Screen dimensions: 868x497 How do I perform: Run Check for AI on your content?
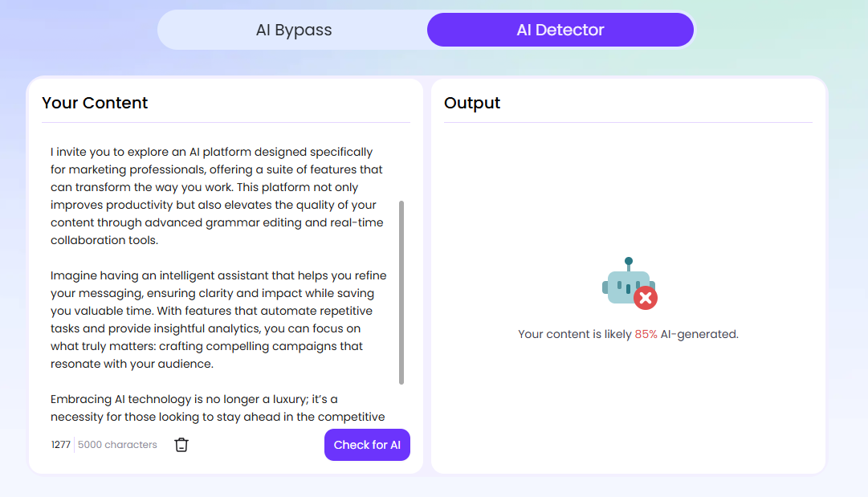367,444
